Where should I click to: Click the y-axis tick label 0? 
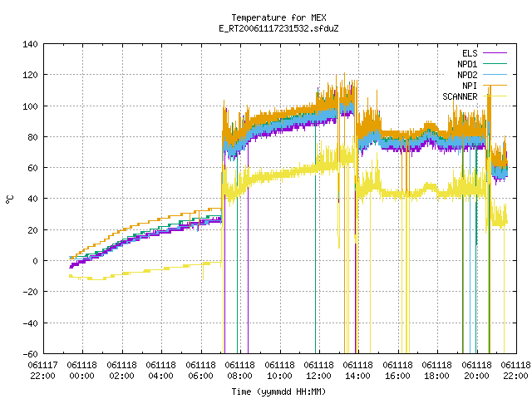(35, 261)
